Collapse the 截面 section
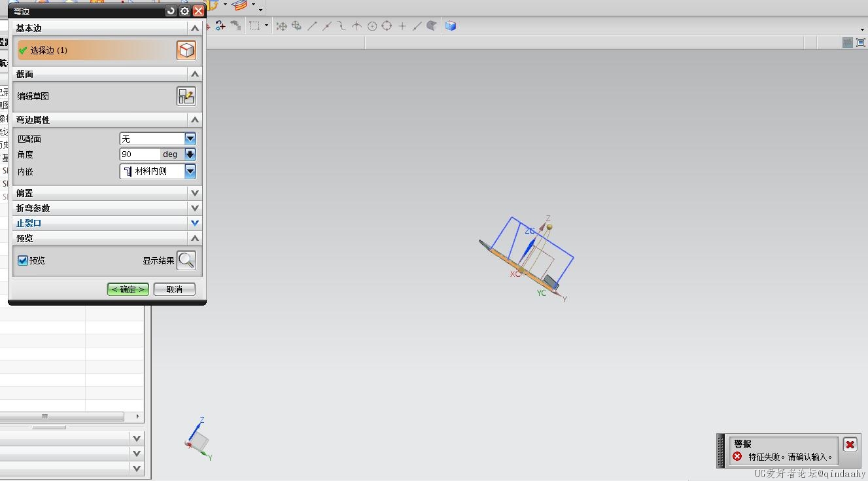The width and height of the screenshot is (868, 481). [194, 74]
